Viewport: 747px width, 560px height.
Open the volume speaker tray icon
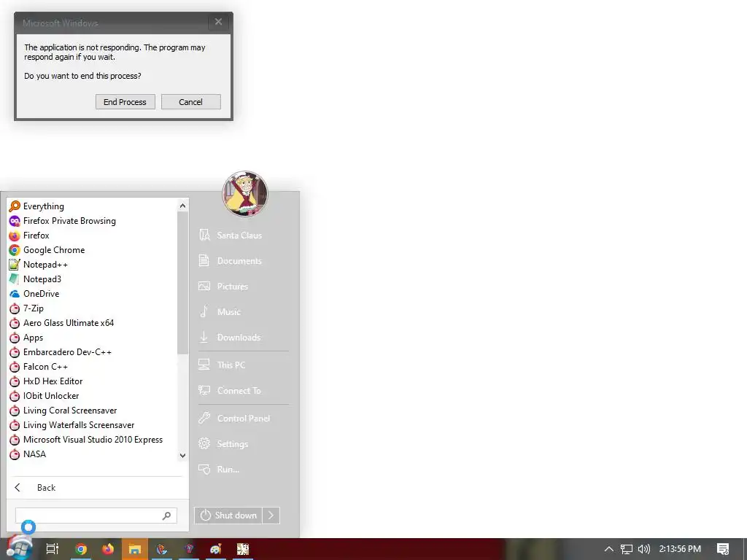click(643, 549)
